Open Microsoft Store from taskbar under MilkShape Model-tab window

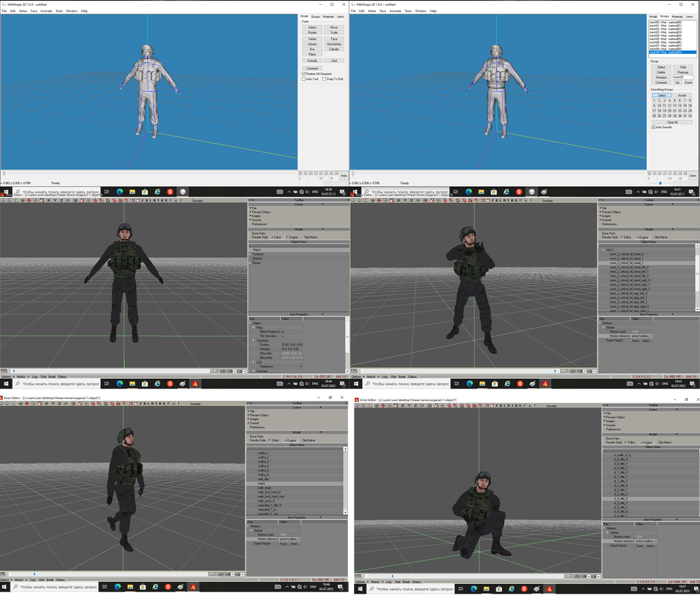(145, 192)
